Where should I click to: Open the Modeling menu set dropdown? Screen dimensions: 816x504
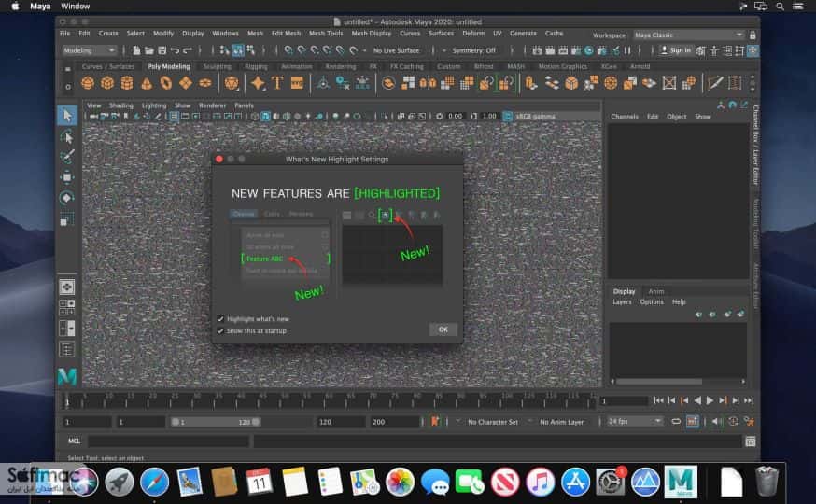click(89, 50)
